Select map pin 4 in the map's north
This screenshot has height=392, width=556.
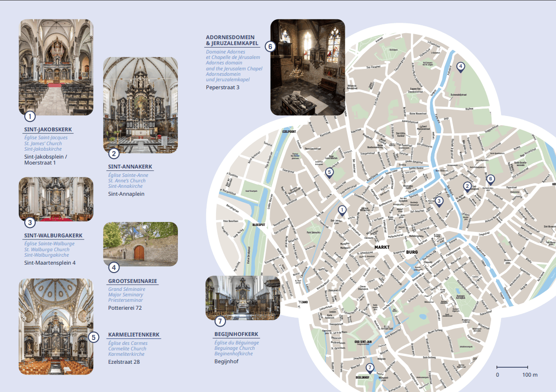pyautogui.click(x=460, y=67)
